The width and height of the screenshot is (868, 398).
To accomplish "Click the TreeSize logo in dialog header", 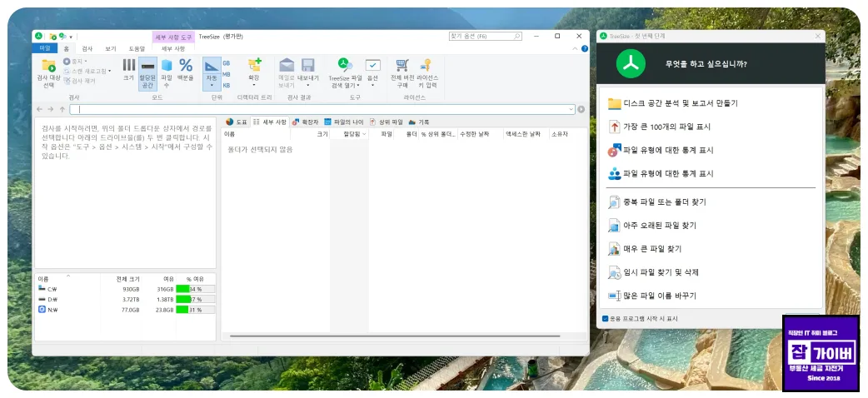I will tap(631, 63).
